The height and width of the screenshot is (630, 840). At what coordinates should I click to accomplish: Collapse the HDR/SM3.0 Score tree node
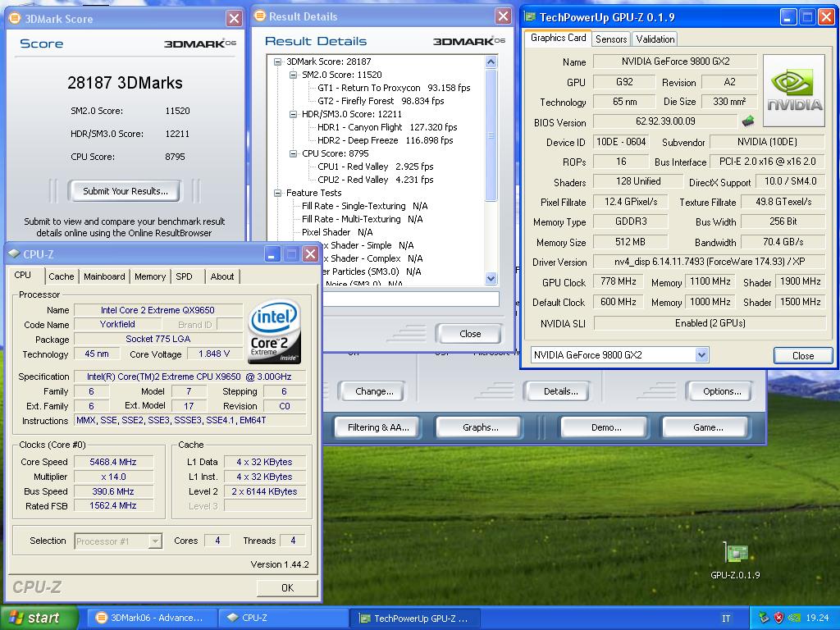293,114
